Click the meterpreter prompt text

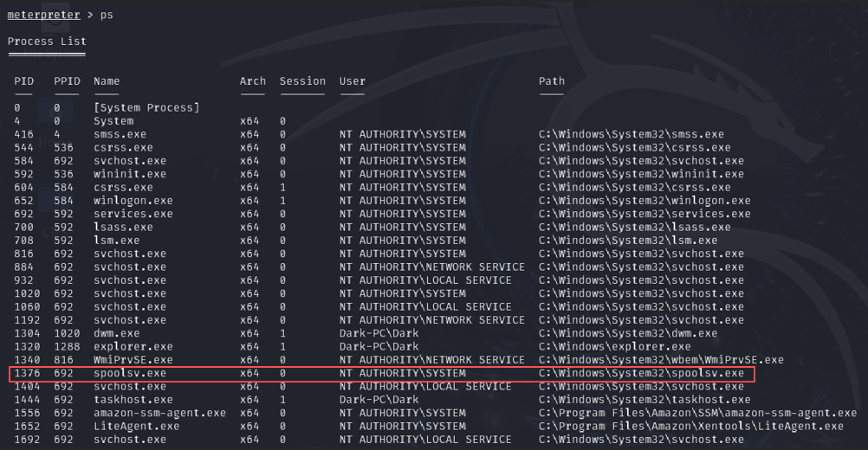click(46, 15)
